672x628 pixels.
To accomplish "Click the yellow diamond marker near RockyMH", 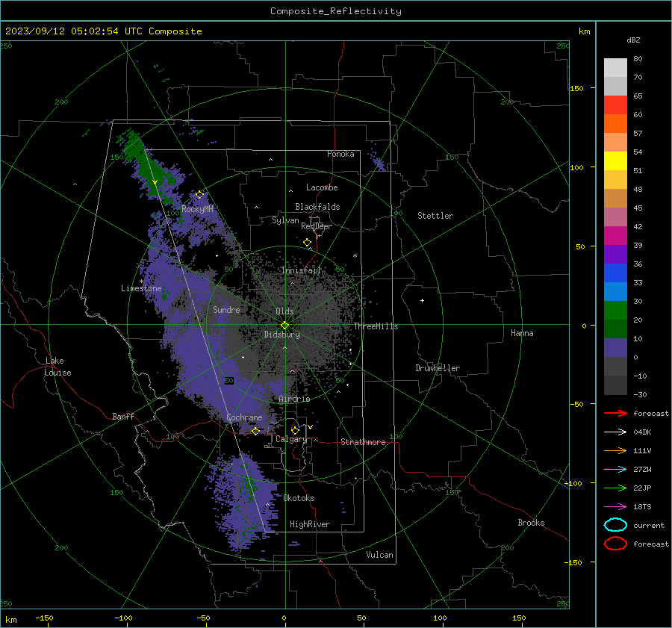I will tap(199, 195).
